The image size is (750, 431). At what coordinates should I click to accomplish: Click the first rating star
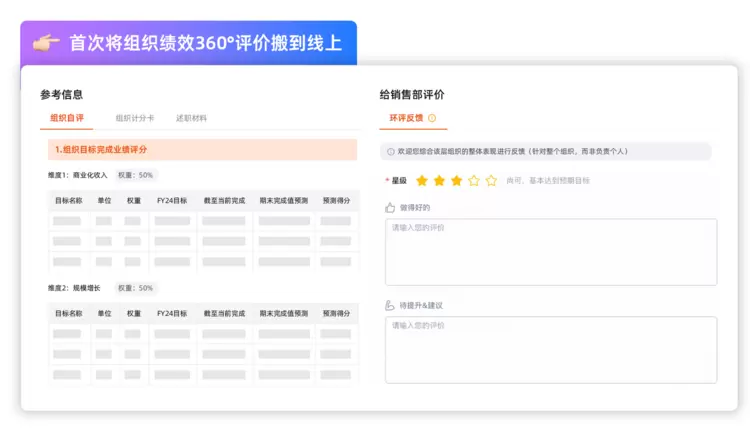click(422, 181)
